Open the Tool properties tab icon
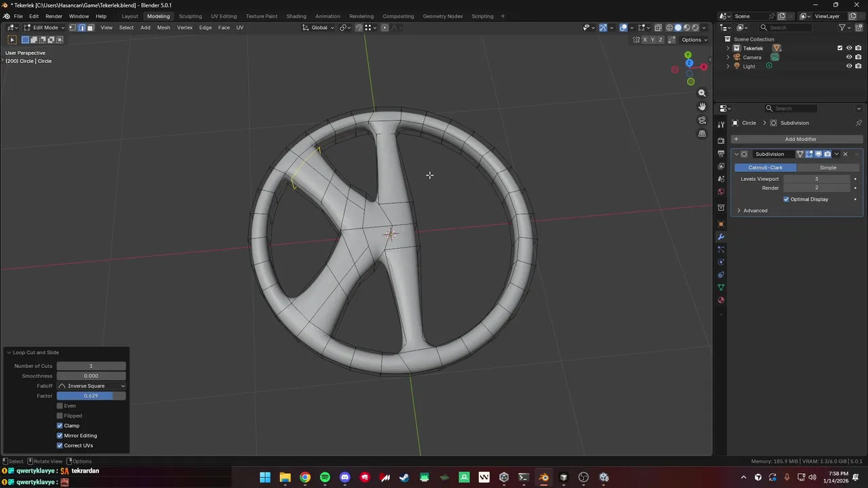 coord(721,125)
